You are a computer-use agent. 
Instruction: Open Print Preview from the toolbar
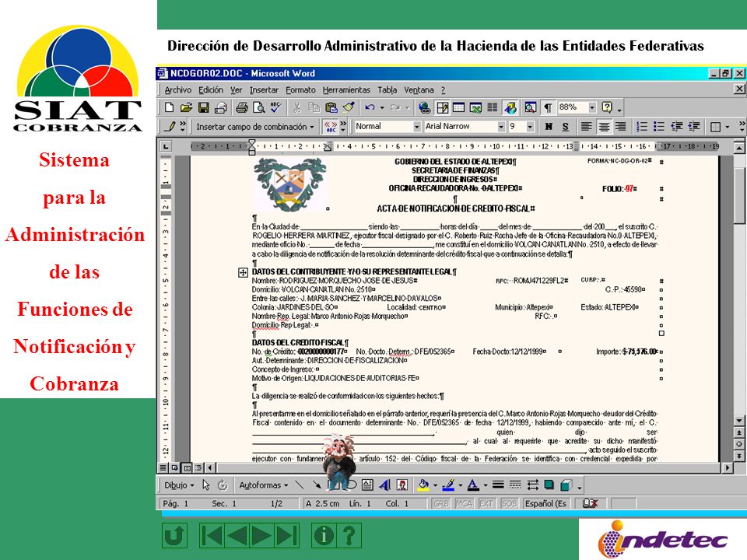click(x=258, y=107)
